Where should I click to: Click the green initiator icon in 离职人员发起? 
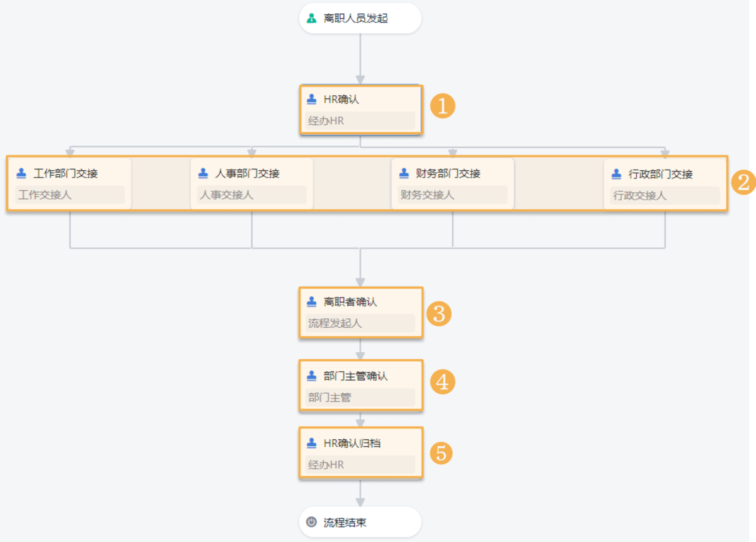(311, 18)
